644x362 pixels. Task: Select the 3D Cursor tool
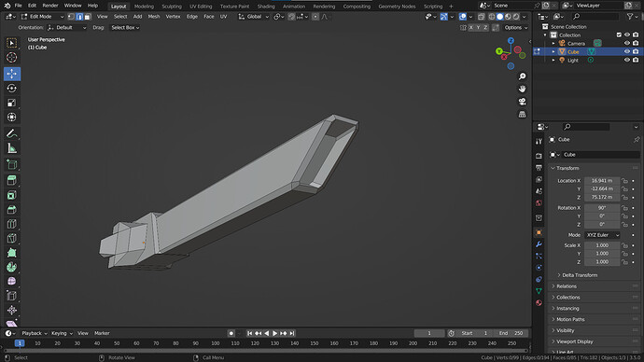click(12, 58)
